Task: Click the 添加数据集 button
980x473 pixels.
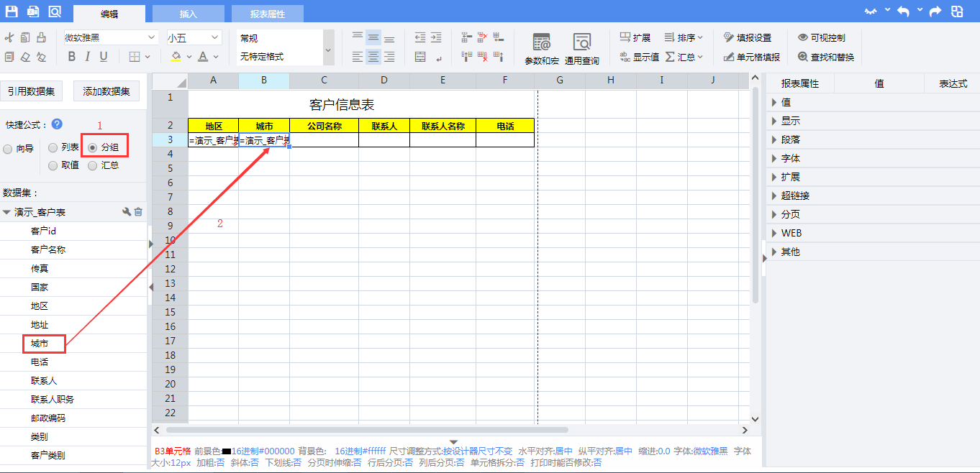Action: (106, 91)
